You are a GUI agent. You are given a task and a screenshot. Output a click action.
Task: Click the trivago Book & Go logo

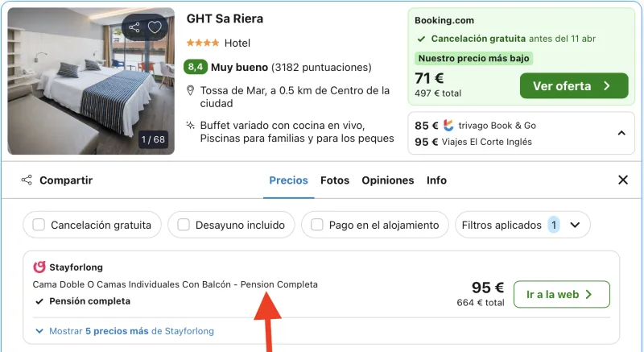(x=448, y=126)
